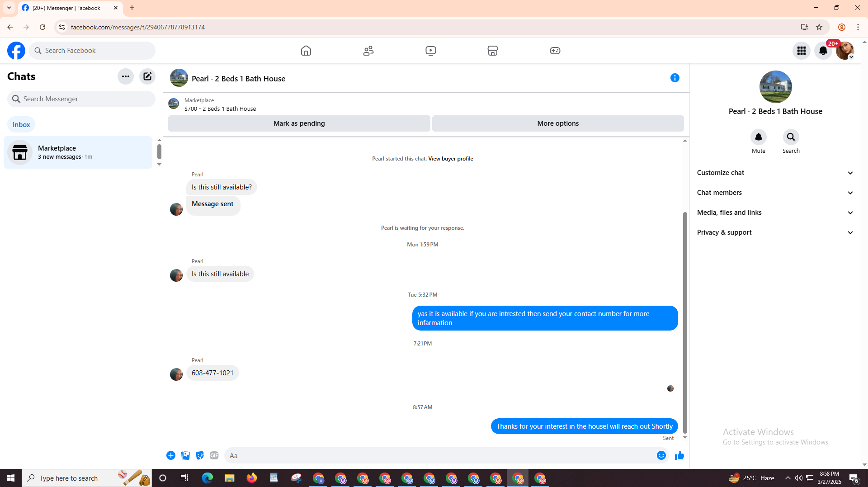Switch to the Messenger Facebook browser tab
Image resolution: width=868 pixels, height=487 pixels.
coord(71,8)
